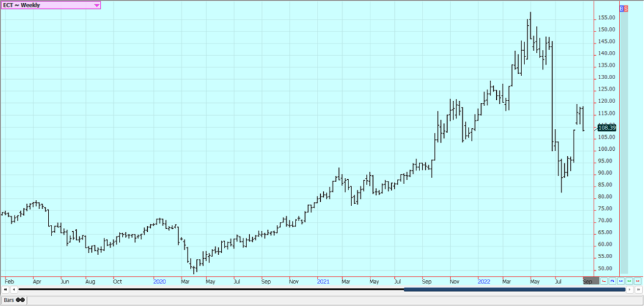Jump to chart end with the double-right arrow
This screenshot has height=306, width=644.
[638, 290]
